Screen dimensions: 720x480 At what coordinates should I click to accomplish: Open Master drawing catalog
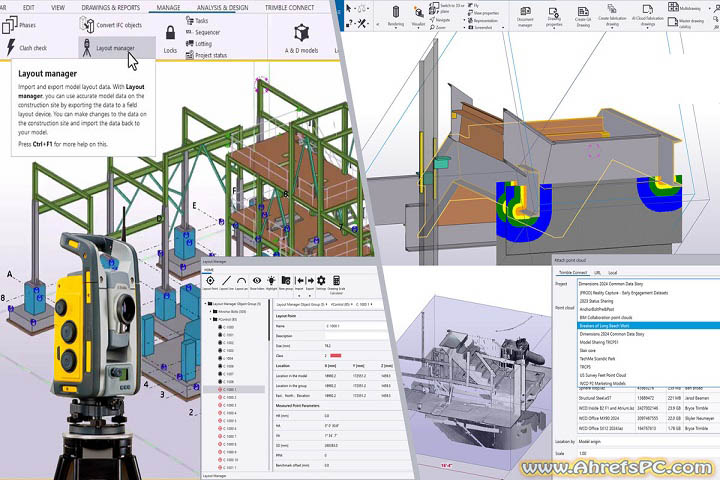685,23
